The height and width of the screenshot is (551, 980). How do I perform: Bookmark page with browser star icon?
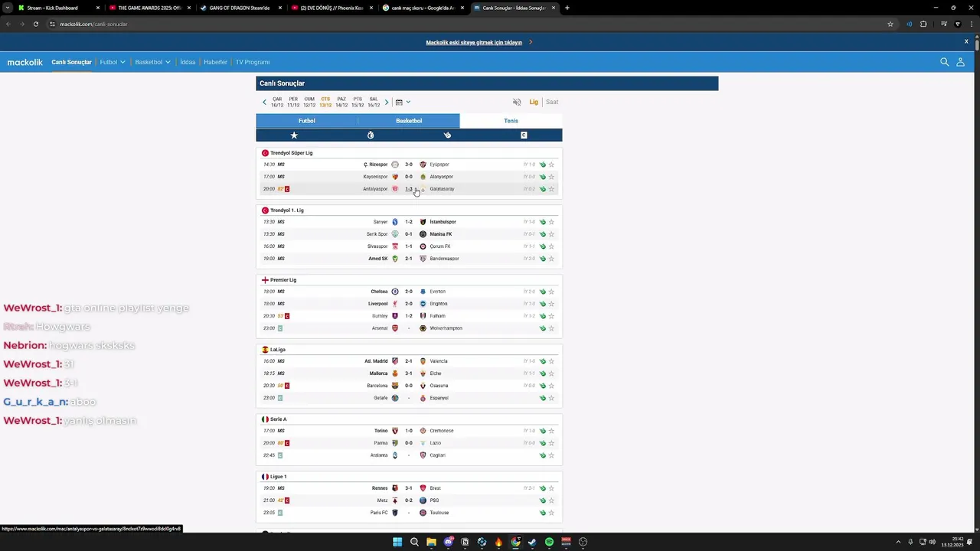890,24
